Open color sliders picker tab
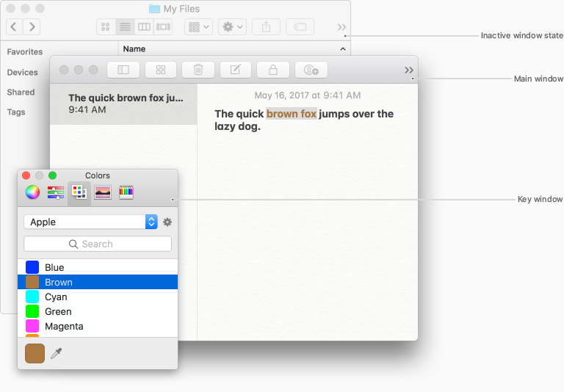The height and width of the screenshot is (392, 564). (x=56, y=192)
